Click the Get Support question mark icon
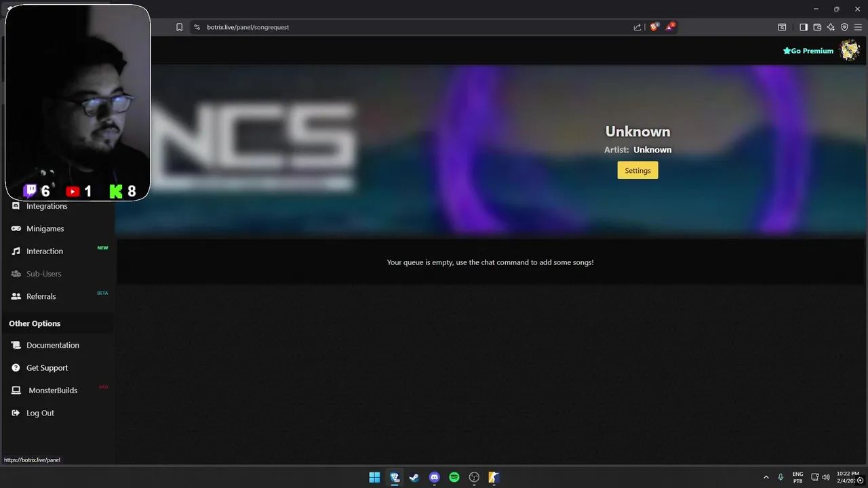 tap(16, 368)
